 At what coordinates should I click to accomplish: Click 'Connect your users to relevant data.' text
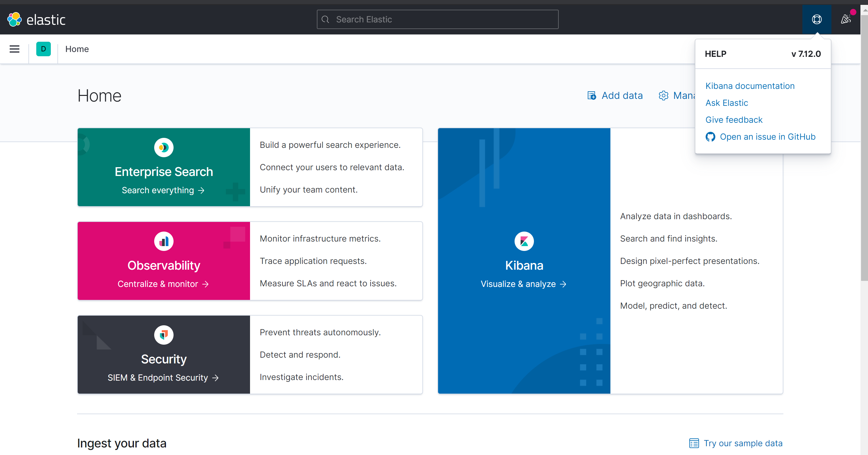[x=332, y=167]
